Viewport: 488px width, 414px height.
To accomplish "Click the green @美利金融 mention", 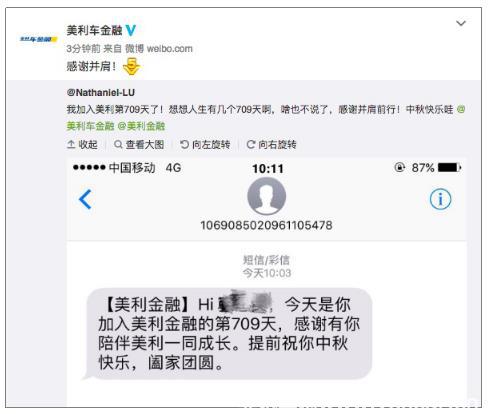I will tap(141, 126).
